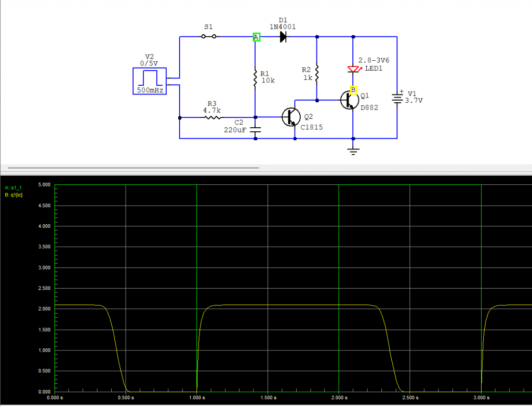
Task: Select the Q2 C1815 transistor
Action: click(x=291, y=117)
